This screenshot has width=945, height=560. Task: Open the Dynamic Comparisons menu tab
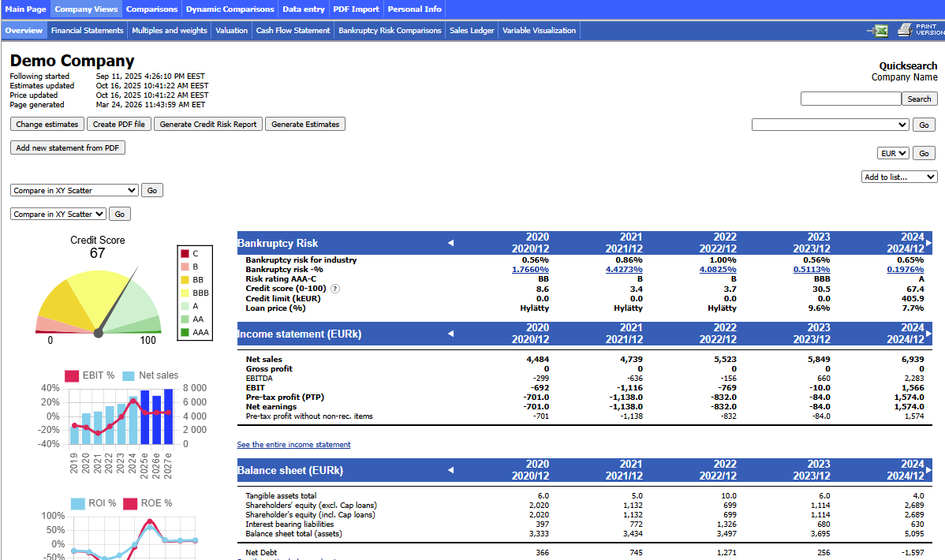(x=230, y=9)
